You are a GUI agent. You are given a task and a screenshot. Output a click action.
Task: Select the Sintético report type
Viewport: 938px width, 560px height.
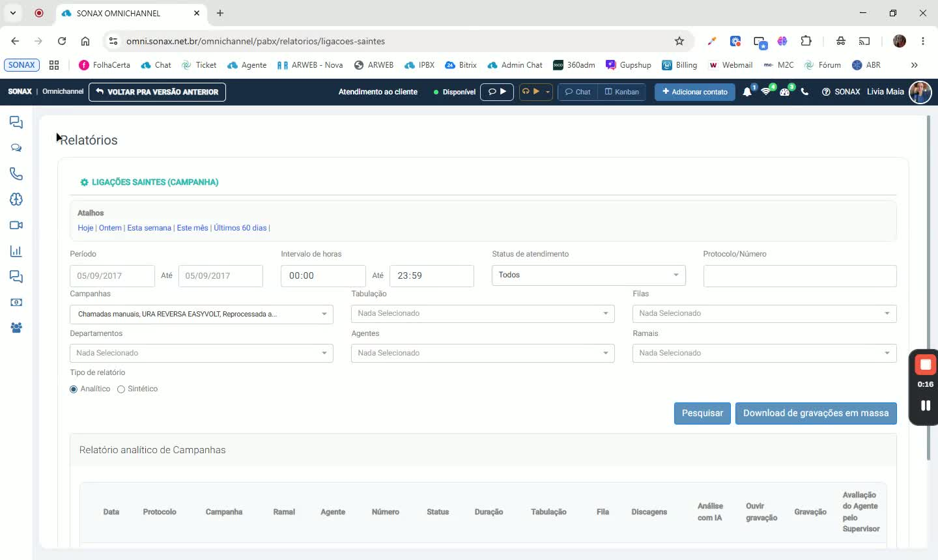[121, 389]
